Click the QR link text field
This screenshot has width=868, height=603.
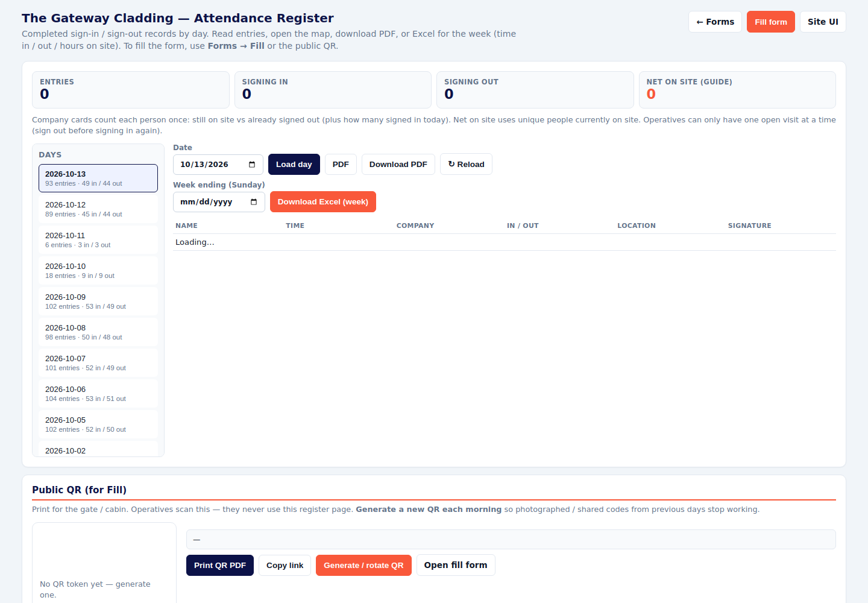[511, 540]
